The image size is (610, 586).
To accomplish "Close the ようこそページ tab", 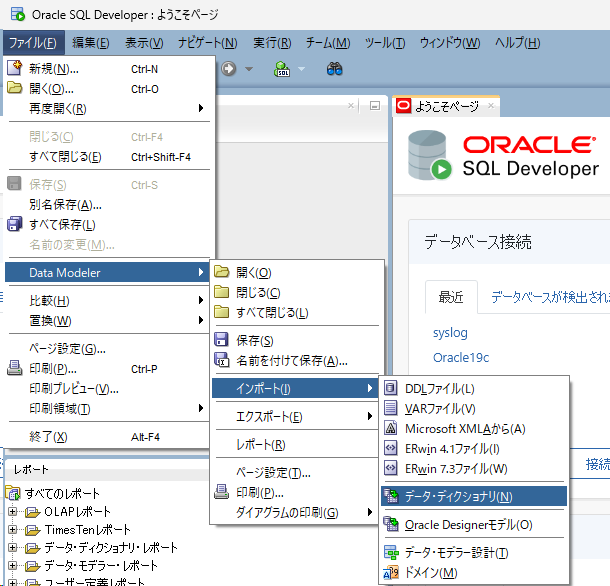I will (x=491, y=105).
